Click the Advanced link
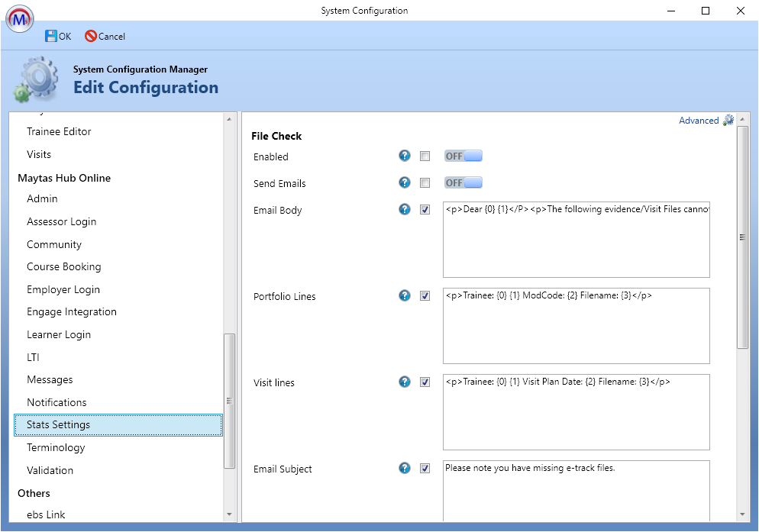This screenshot has width=759, height=532. [698, 121]
